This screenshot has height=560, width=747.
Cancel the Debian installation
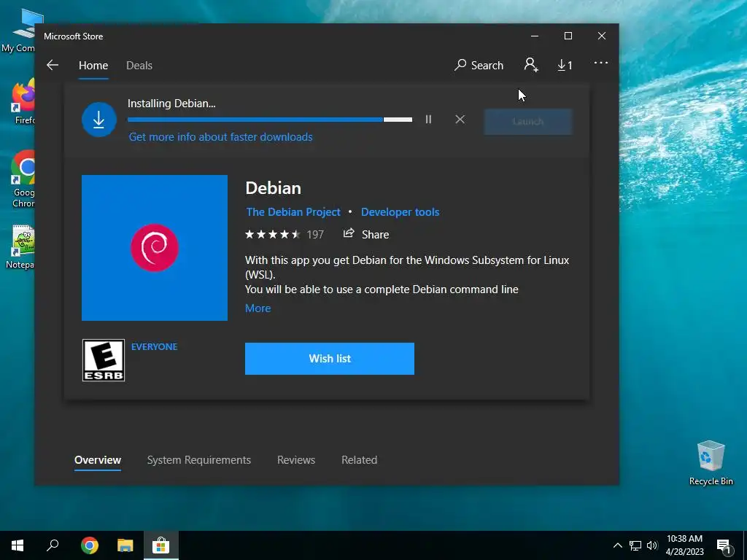tap(460, 120)
